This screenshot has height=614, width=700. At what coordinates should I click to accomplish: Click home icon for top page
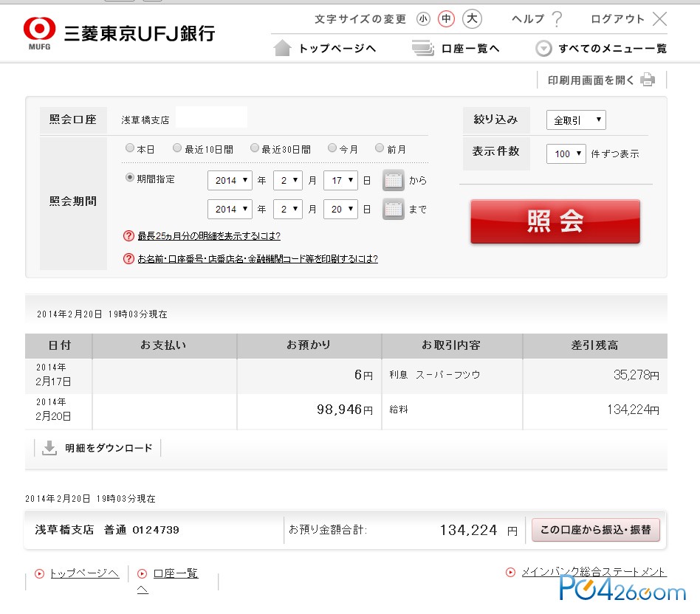pos(282,48)
